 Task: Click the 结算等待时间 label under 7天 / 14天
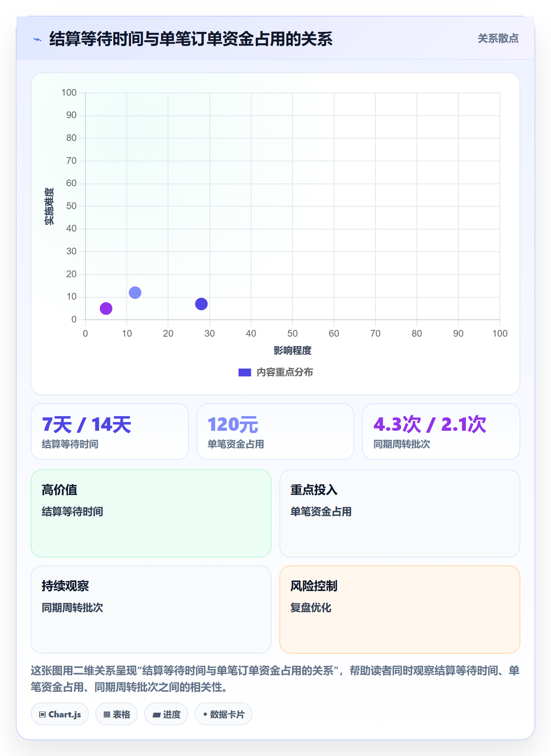pos(70,444)
